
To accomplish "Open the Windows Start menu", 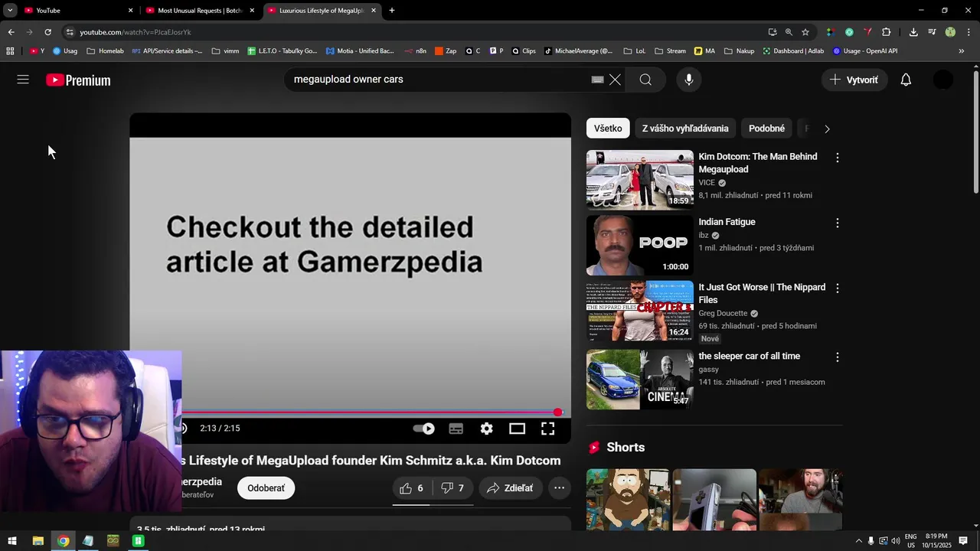I will click(12, 541).
